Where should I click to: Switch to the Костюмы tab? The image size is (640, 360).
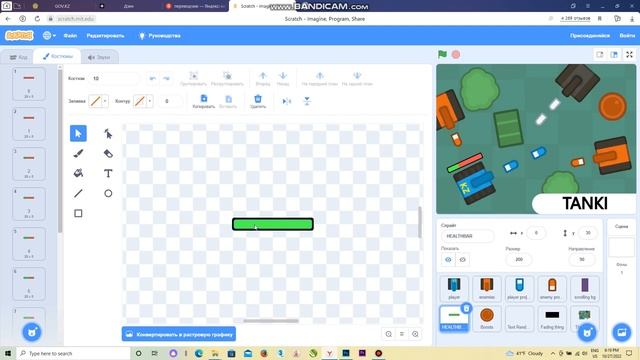pos(58,56)
